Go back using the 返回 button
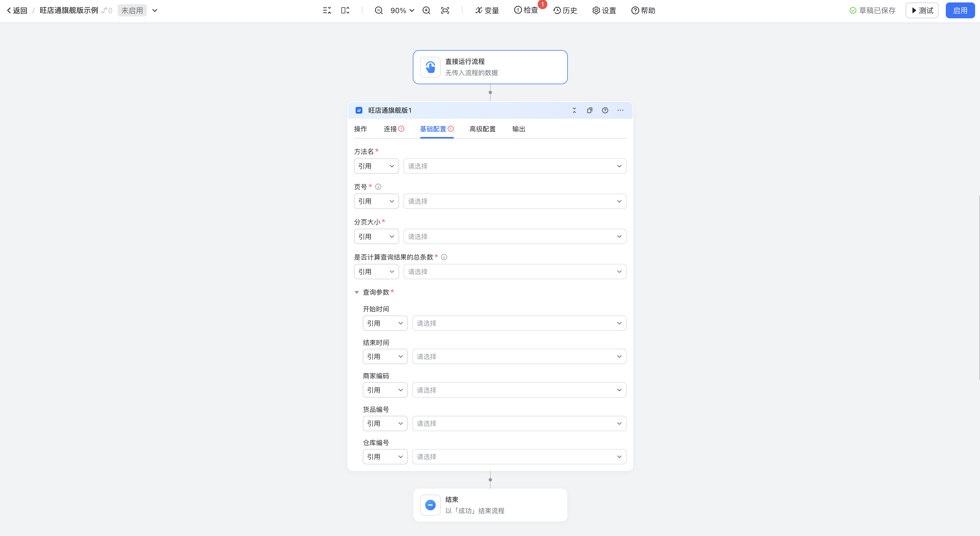Viewport: 980px width, 536px height. click(17, 10)
